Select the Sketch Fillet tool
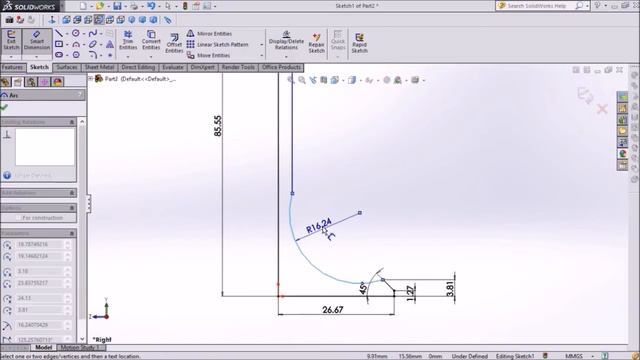 pos(93,55)
